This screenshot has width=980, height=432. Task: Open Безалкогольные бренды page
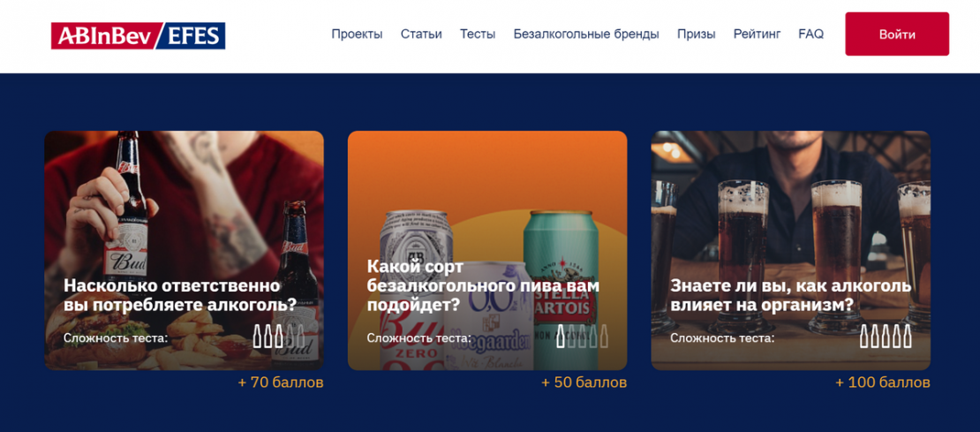pyautogui.click(x=586, y=34)
